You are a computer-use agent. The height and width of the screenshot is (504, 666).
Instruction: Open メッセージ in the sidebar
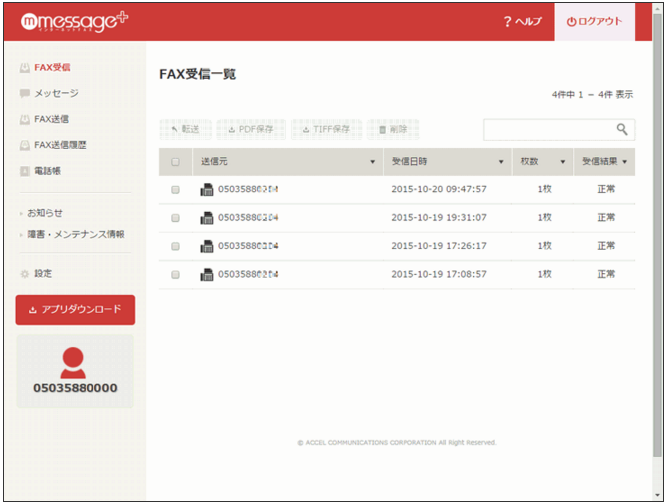tap(55, 93)
